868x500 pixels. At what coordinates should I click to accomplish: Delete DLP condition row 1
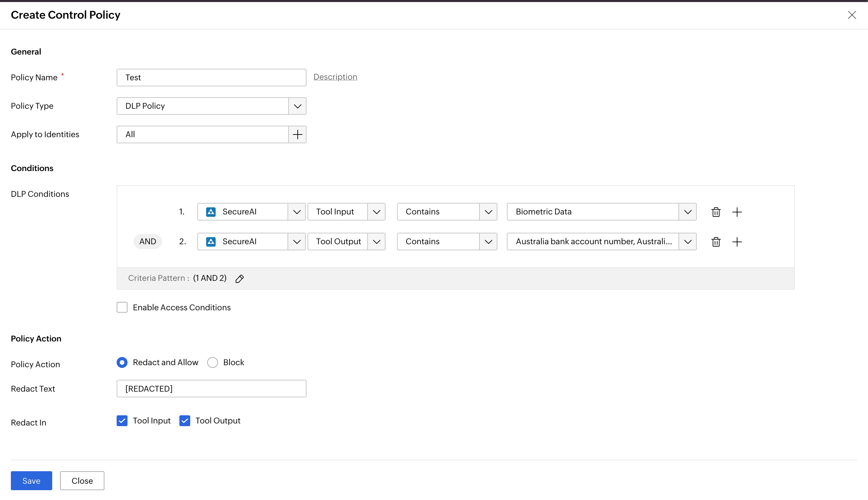(x=716, y=212)
